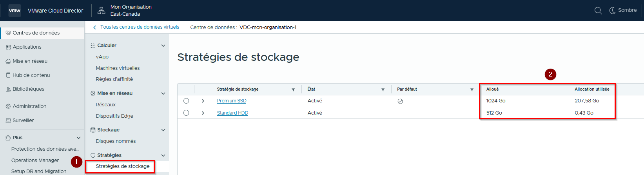Image resolution: width=644 pixels, height=175 pixels.
Task: Expand the Premium SSD row details
Action: pyautogui.click(x=203, y=101)
